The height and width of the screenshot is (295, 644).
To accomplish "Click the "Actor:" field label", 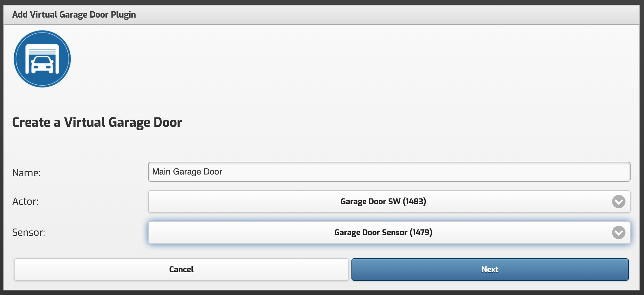I will 25,202.
